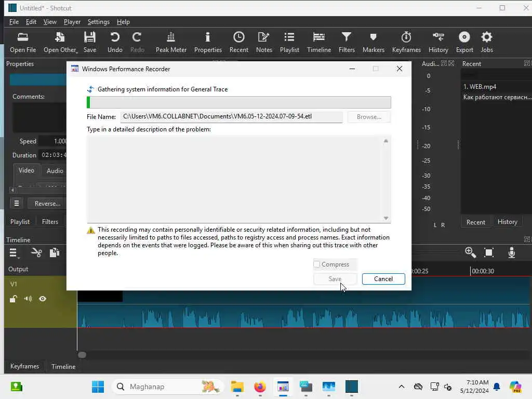The height and width of the screenshot is (399, 532).
Task: Switch to the Timeline bottom tab
Action: pos(63,366)
